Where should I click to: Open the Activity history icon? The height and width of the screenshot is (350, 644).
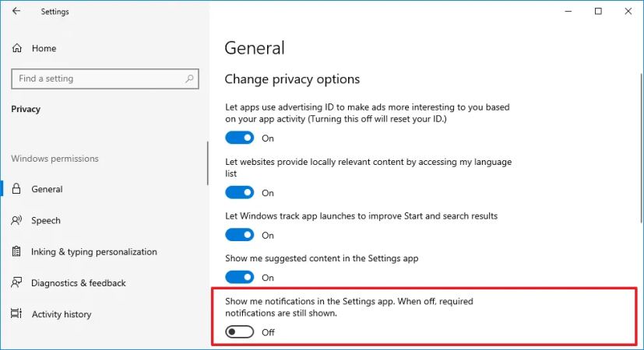click(16, 313)
